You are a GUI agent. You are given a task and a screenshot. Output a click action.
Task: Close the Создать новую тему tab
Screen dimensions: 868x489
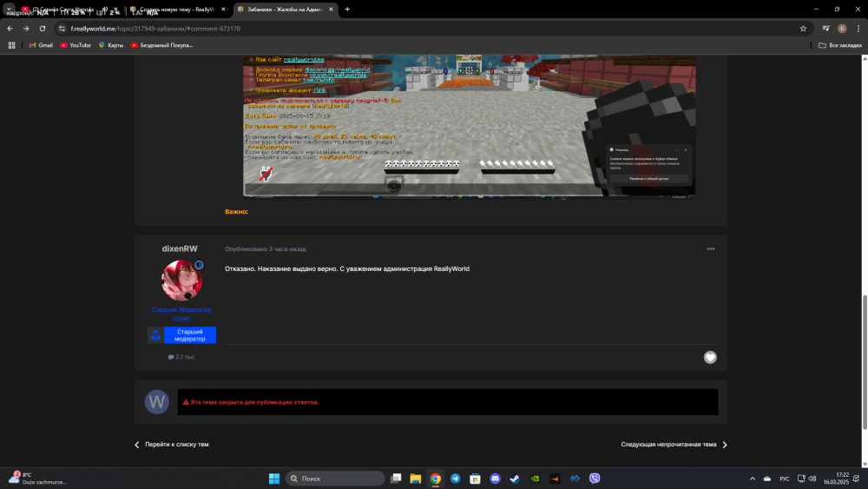223,10
